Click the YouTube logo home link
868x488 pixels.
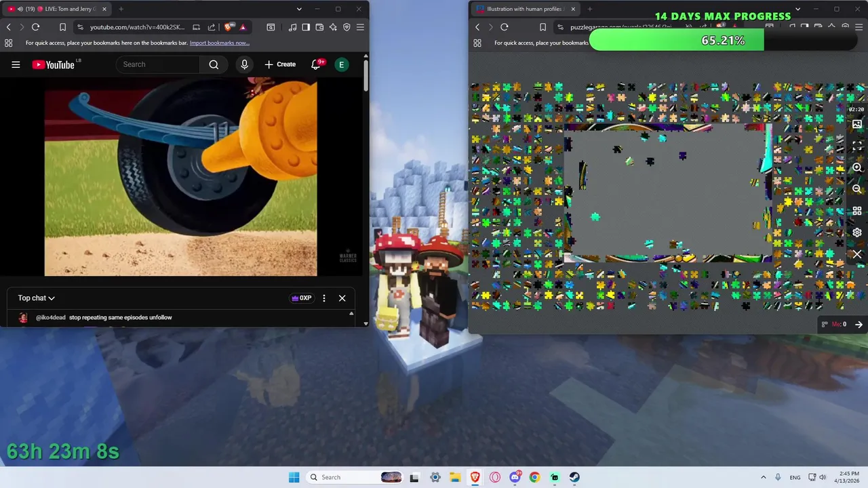tap(53, 64)
